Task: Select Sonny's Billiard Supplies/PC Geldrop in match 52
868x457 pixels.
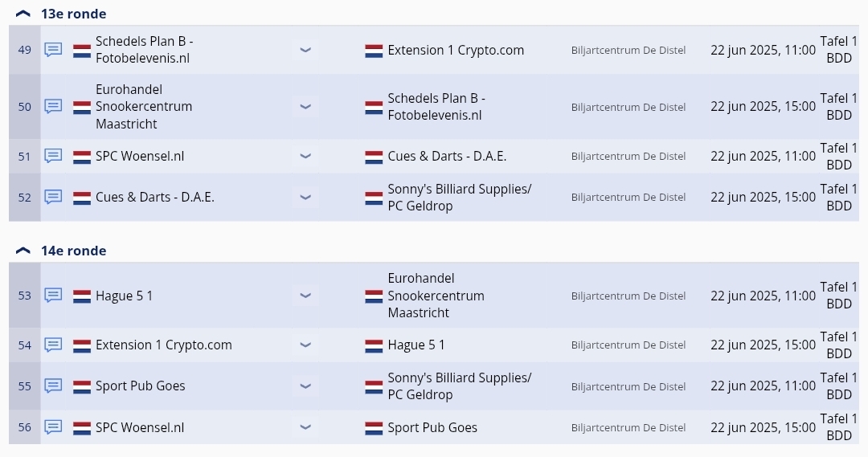Action: 460,197
